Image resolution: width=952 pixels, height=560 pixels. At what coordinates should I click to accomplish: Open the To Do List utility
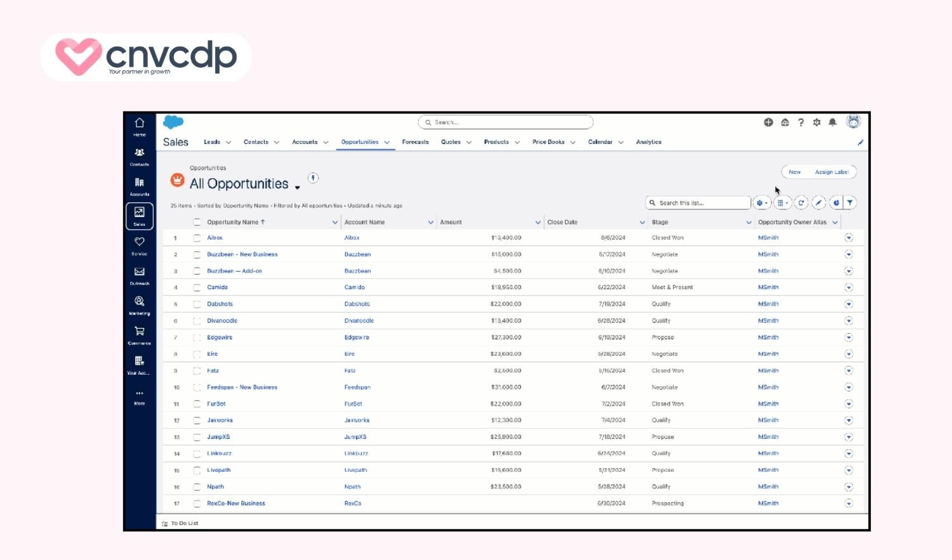coord(180,523)
